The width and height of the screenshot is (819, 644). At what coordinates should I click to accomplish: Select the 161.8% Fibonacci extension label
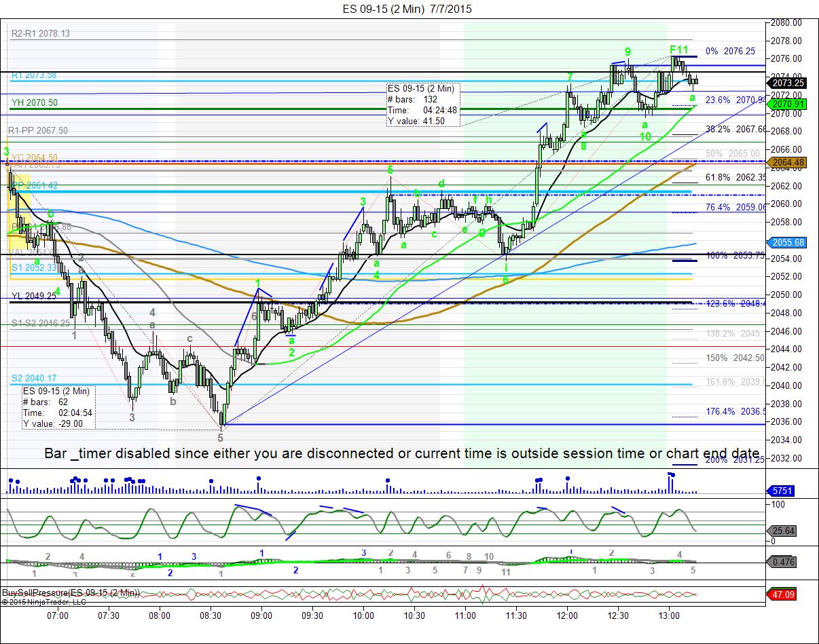[735, 381]
